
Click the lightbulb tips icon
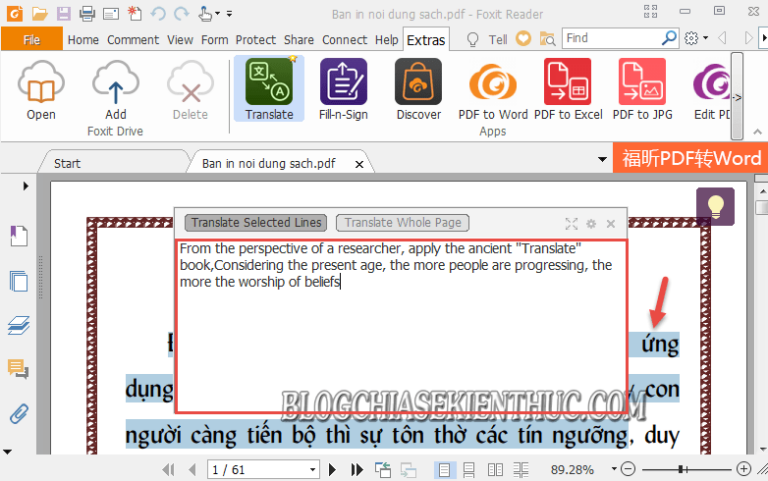pyautogui.click(x=715, y=206)
